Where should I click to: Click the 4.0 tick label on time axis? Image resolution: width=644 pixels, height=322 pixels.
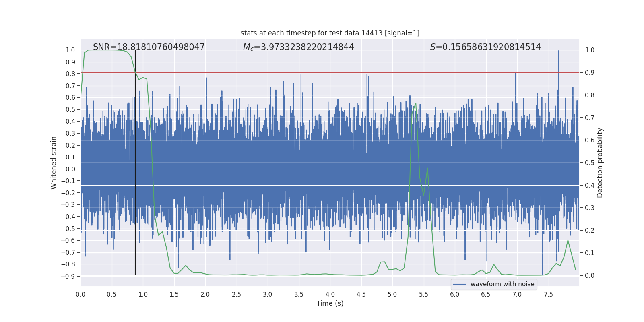click(330, 294)
